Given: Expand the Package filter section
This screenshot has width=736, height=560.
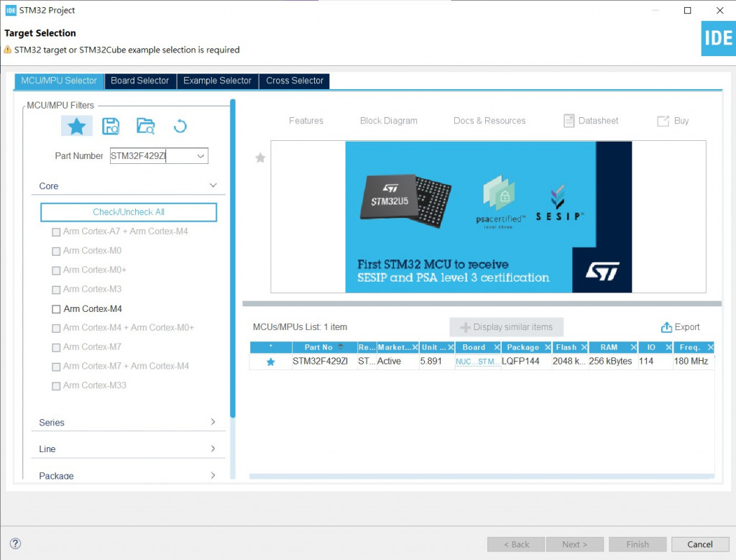Looking at the screenshot, I should click(213, 475).
